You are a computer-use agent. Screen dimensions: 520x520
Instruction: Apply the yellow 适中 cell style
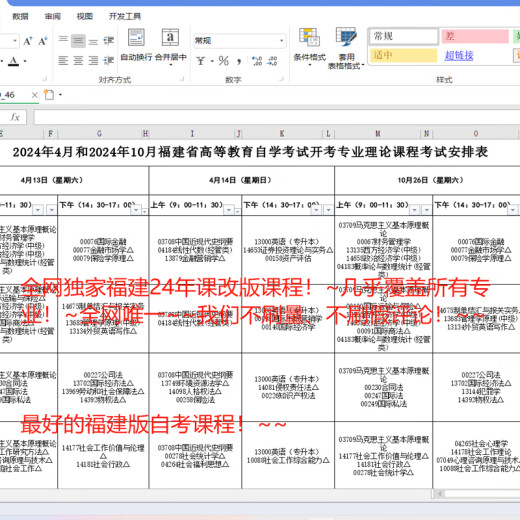pyautogui.click(x=403, y=55)
